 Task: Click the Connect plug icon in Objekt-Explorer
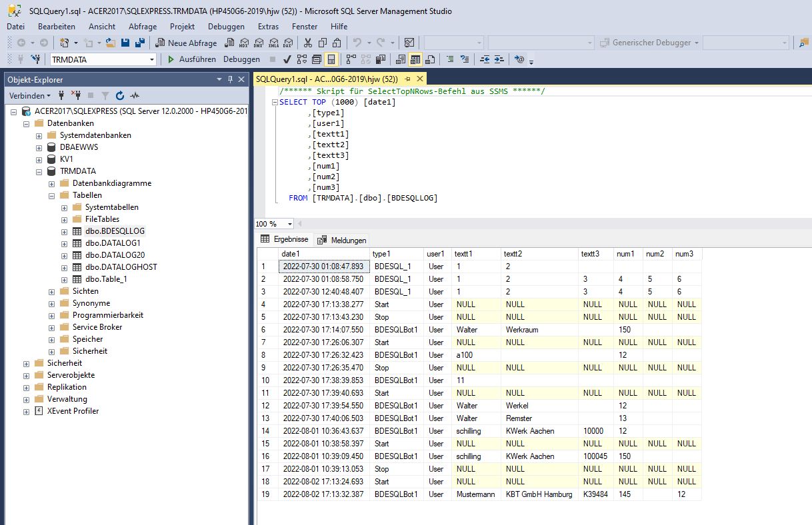click(63, 95)
